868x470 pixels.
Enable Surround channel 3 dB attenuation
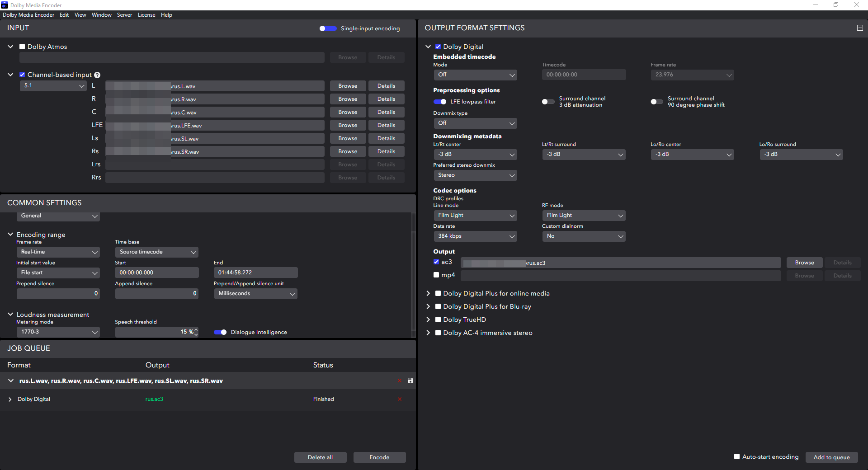coord(548,102)
